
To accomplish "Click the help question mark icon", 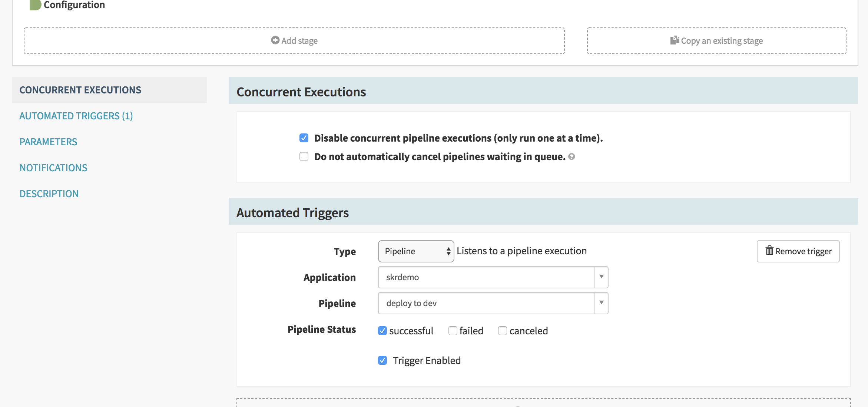I will point(572,157).
